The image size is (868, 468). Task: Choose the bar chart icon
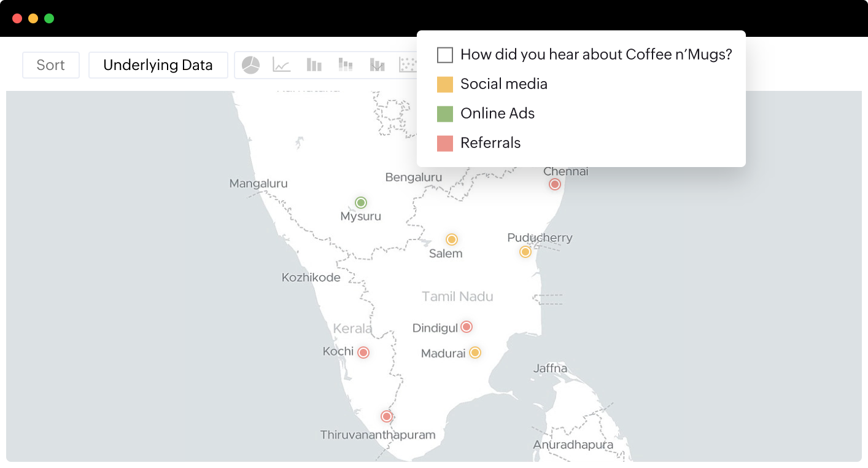(314, 65)
